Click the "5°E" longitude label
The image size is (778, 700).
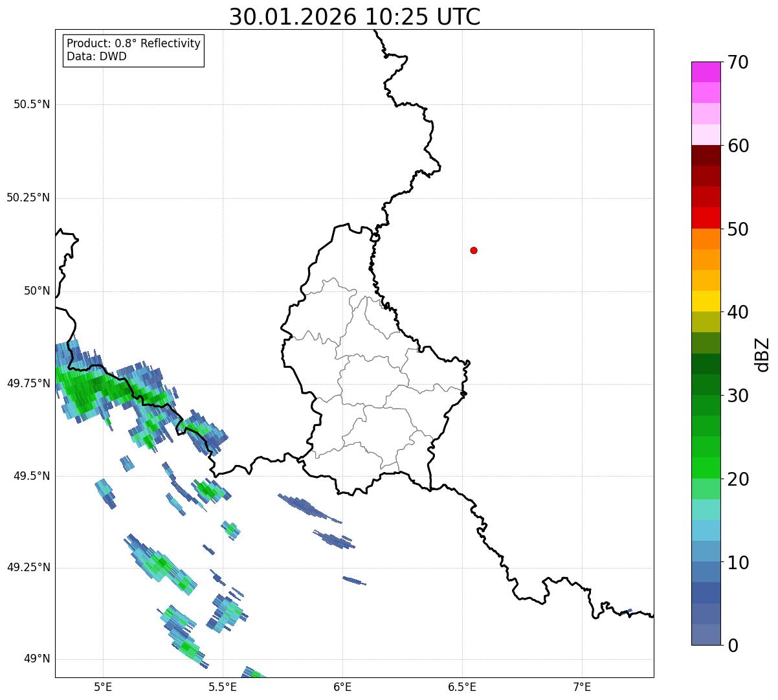pos(104,686)
